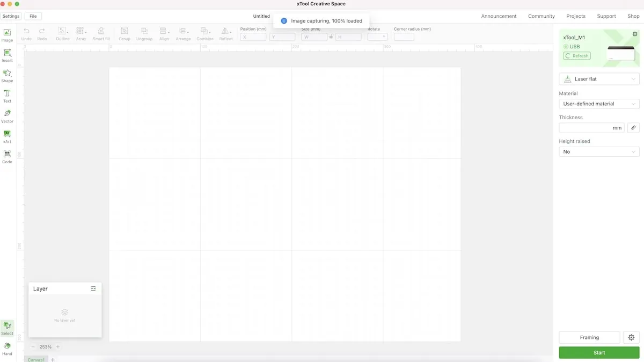Zoom in with the plus button

58,347
